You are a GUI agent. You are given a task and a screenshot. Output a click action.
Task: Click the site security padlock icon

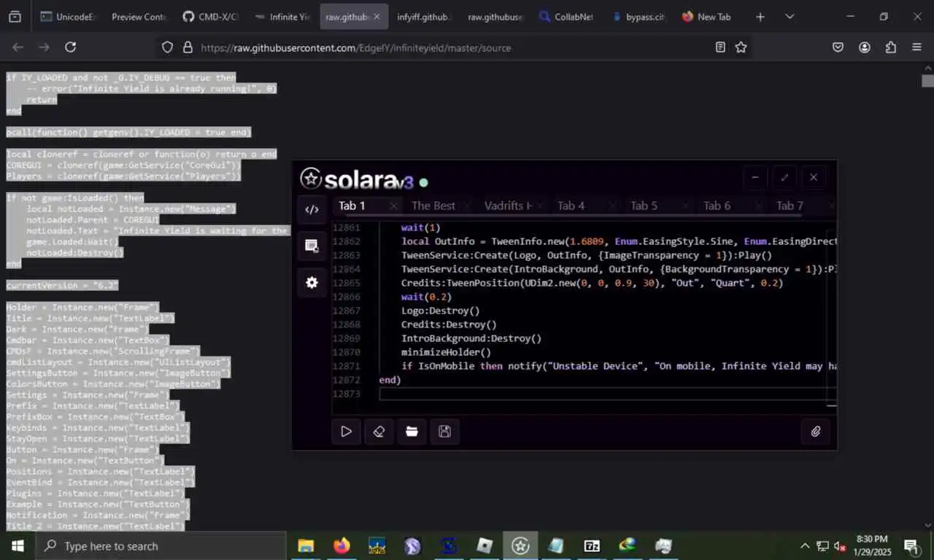188,47
